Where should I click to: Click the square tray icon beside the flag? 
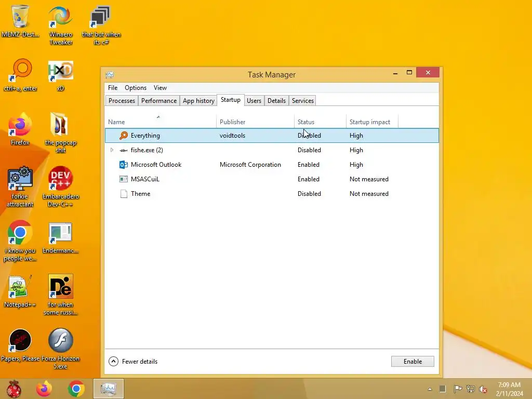pyautogui.click(x=443, y=389)
